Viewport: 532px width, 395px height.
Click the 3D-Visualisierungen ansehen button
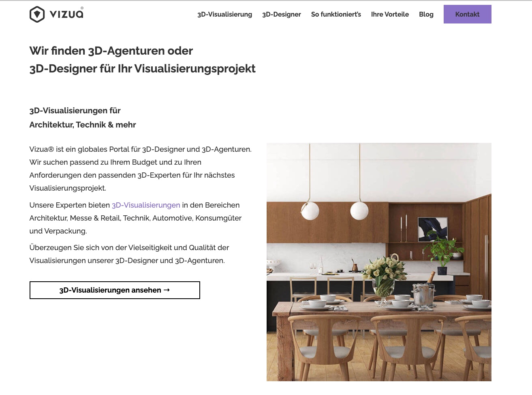point(115,290)
